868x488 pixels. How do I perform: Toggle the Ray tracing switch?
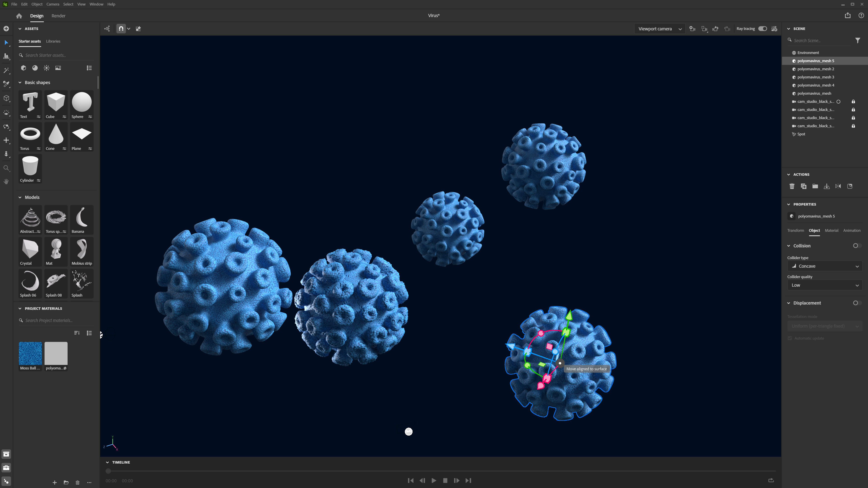762,29
